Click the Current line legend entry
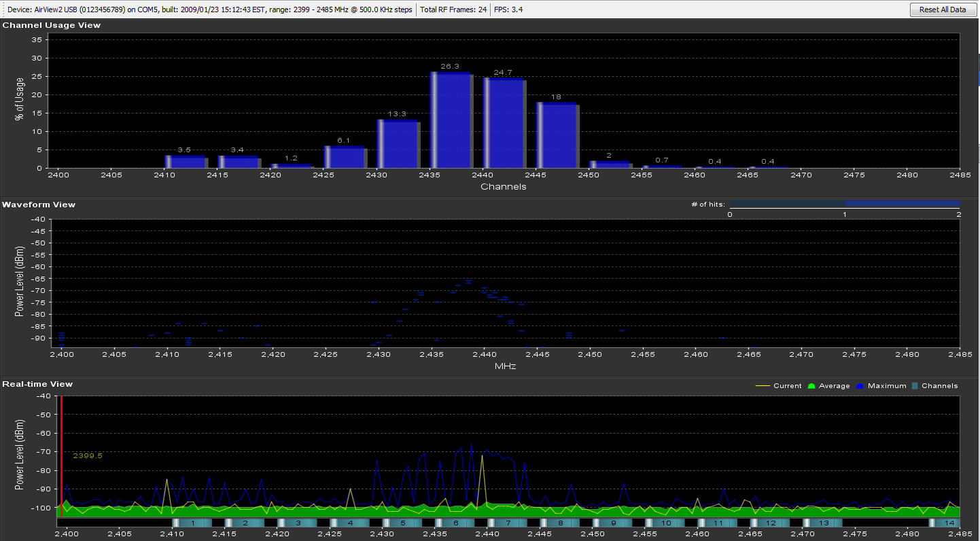980x541 pixels. click(x=779, y=386)
